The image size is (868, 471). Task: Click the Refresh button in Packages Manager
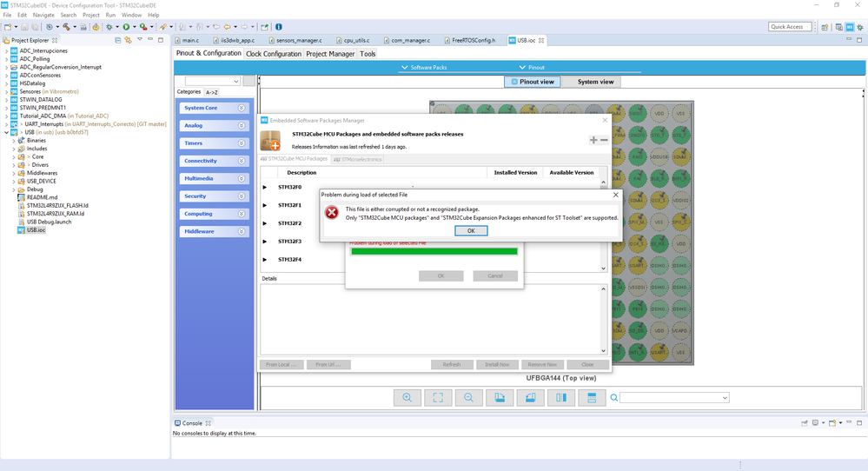(x=452, y=365)
